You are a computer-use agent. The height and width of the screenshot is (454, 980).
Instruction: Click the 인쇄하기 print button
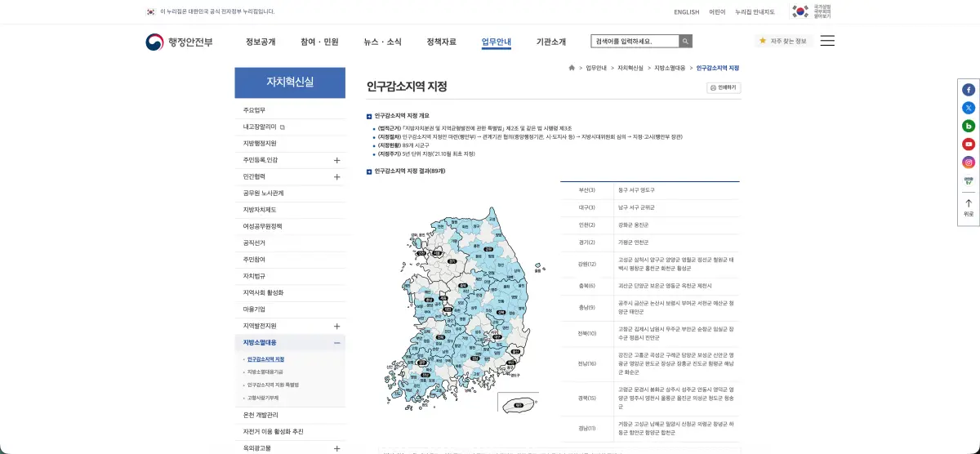[x=724, y=87]
